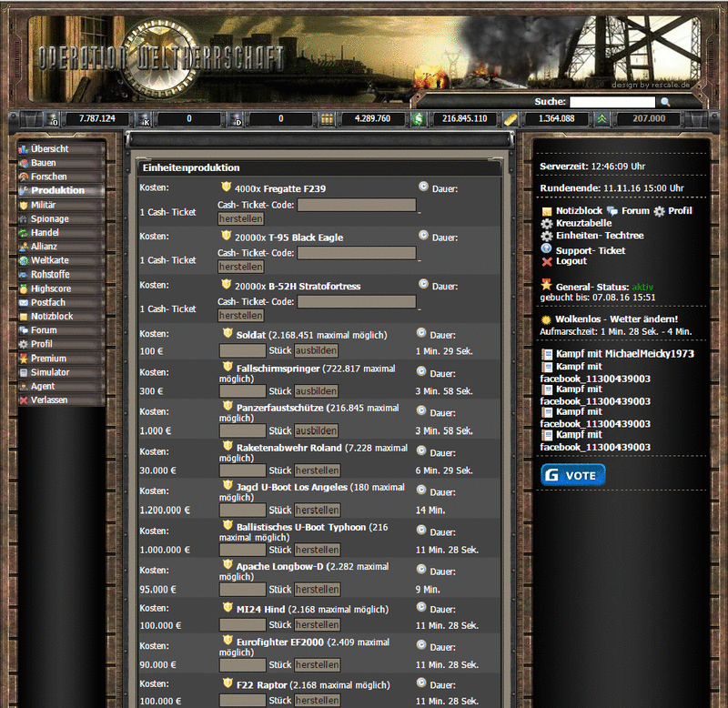Click the green dollar icon in resource bar
Image resolution: width=728 pixels, height=708 pixels.
[419, 118]
